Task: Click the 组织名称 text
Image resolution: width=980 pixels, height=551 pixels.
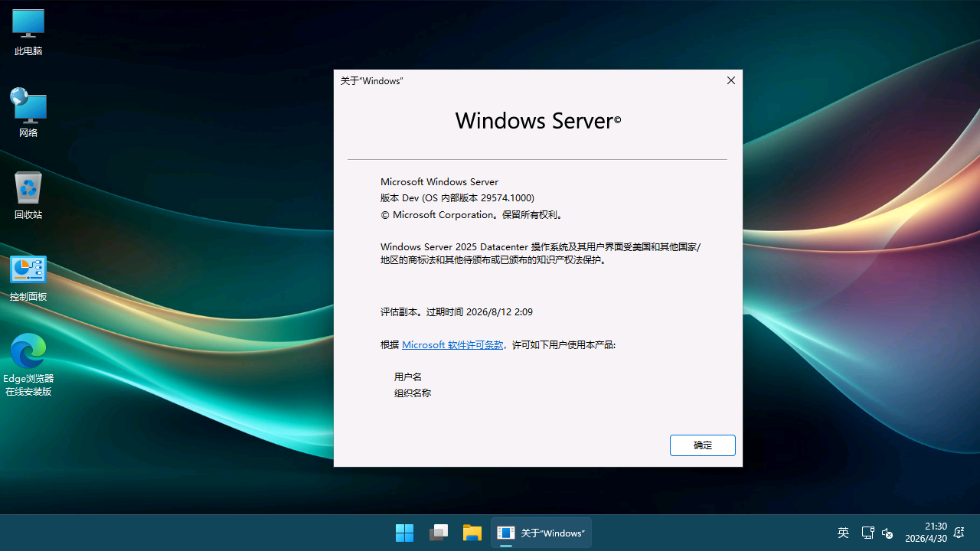Action: 413,393
